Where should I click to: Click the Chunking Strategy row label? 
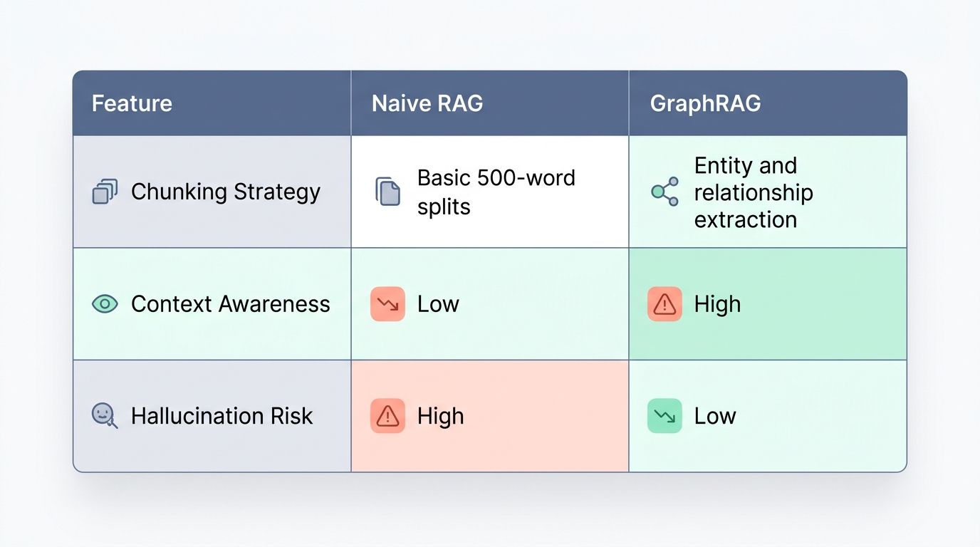pyautogui.click(x=226, y=192)
